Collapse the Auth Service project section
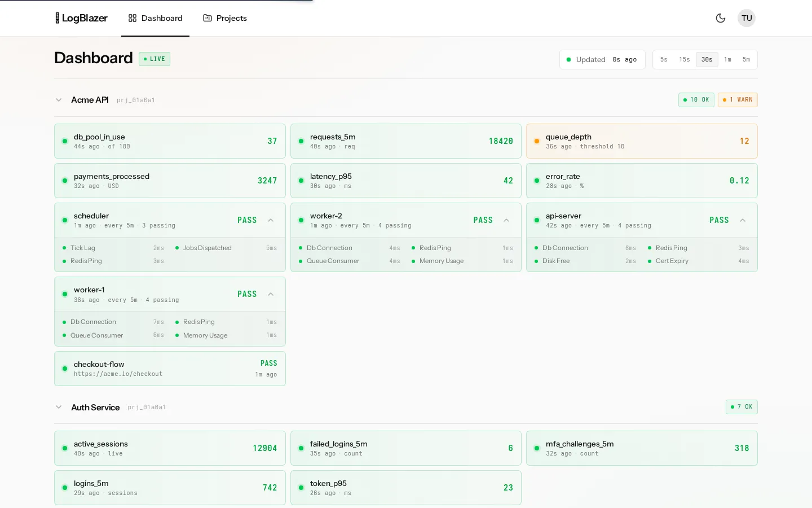Screen dimensions: 812x508 (x=59, y=407)
